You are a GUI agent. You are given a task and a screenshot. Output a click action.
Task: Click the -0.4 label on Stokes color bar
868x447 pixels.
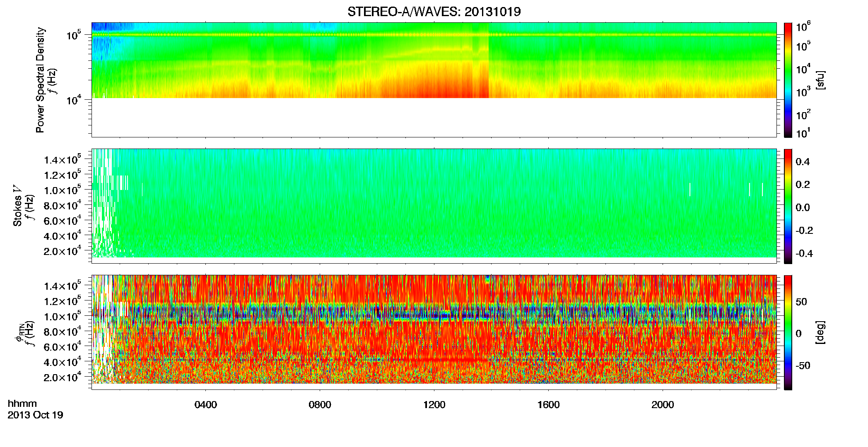click(804, 253)
